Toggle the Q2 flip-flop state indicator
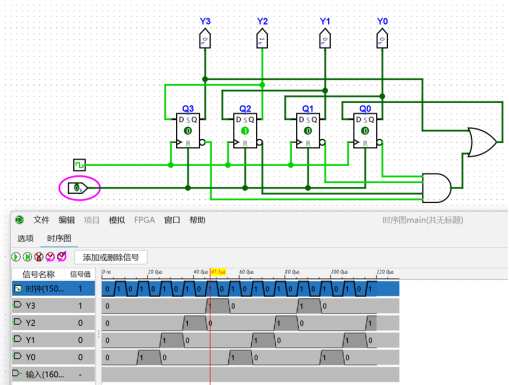The height and width of the screenshot is (385, 509). pyautogui.click(x=245, y=131)
